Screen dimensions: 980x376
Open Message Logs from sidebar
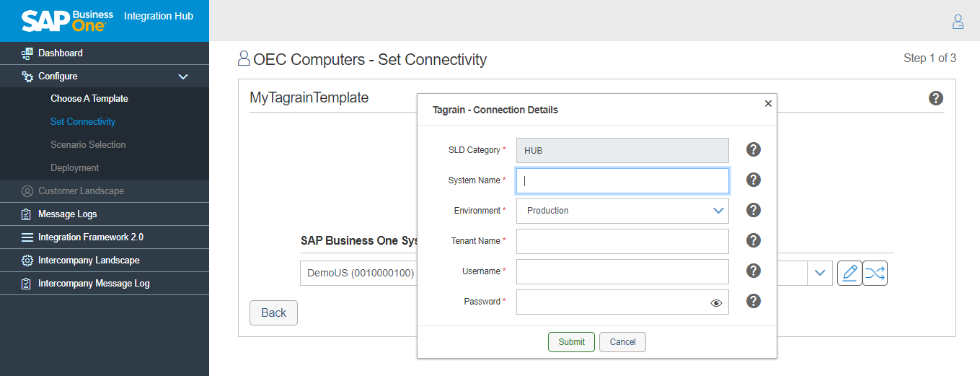(x=67, y=214)
